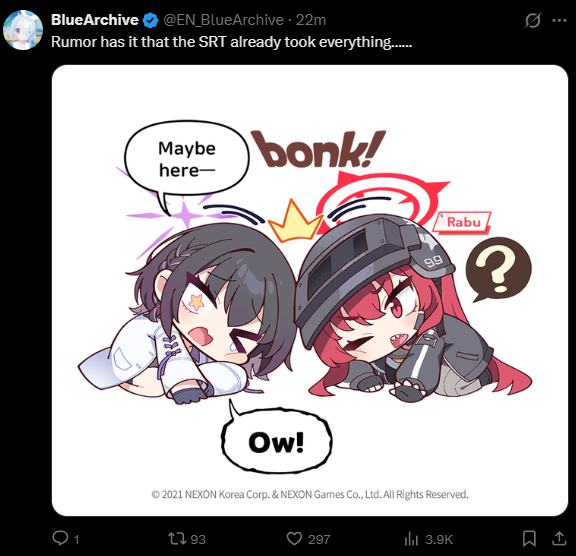Open the view analytics bar chart icon
The width and height of the screenshot is (576, 556).
411,539
